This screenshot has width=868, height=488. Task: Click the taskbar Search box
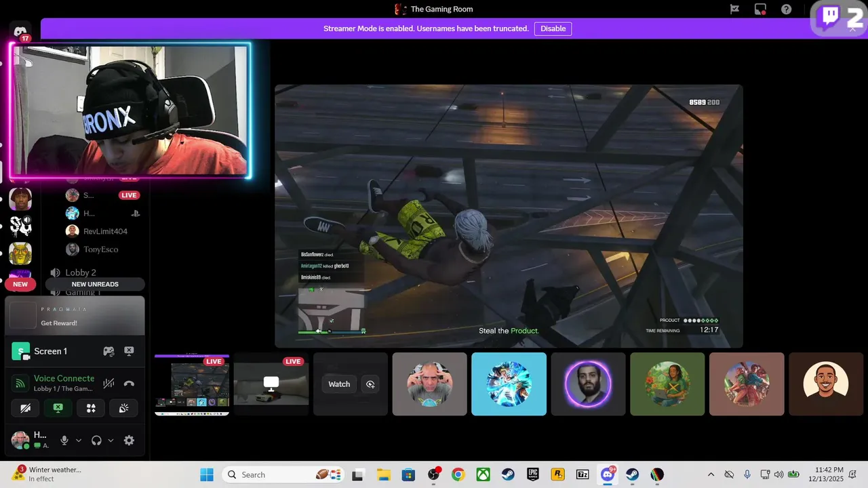pos(283,474)
